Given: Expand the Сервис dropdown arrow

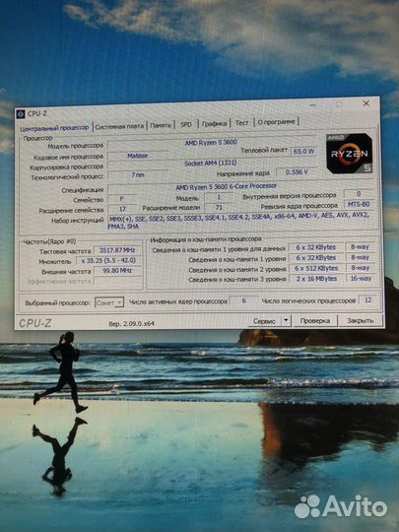Looking at the screenshot, I should (286, 320).
